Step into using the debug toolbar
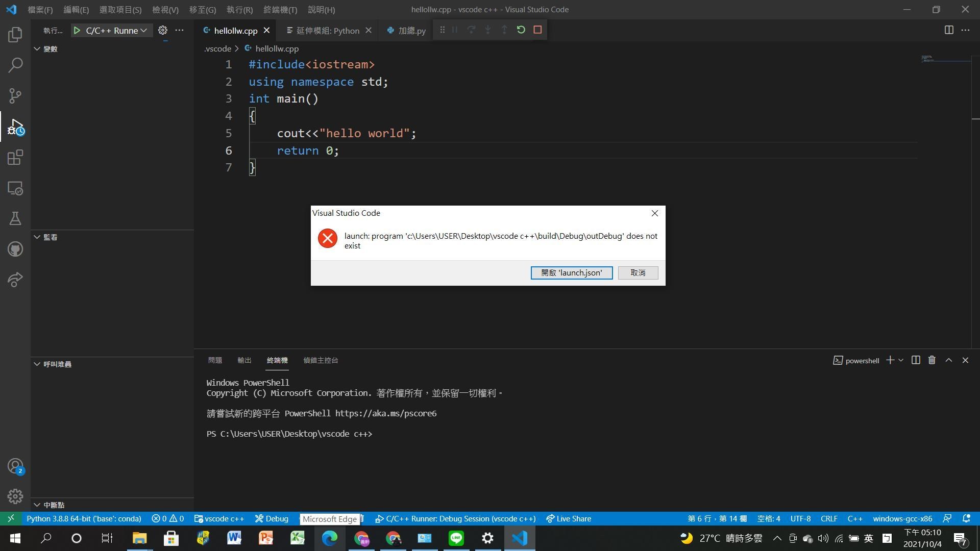Screen dimensions: 980x551 tap(487, 30)
